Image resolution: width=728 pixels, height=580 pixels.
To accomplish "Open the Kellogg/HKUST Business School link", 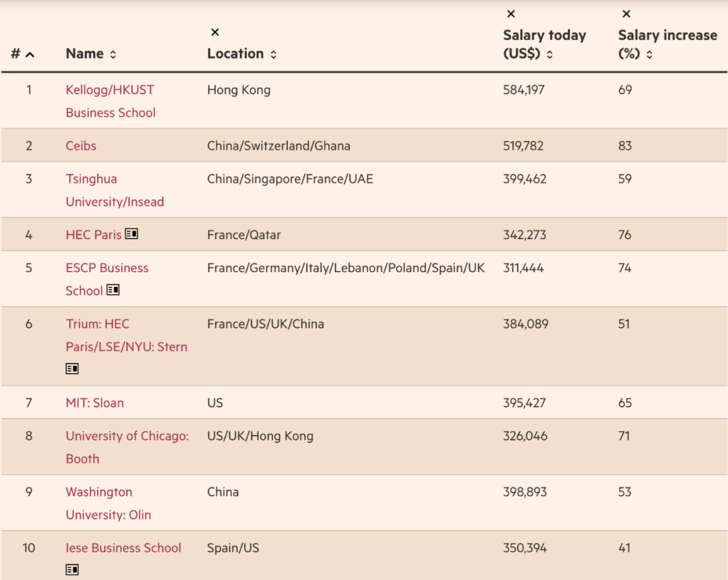I will click(x=111, y=101).
